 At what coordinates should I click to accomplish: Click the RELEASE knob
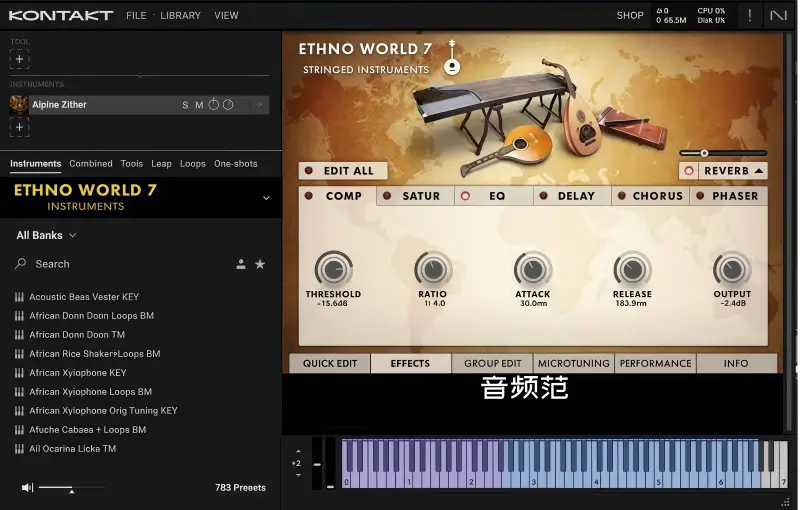pyautogui.click(x=632, y=269)
